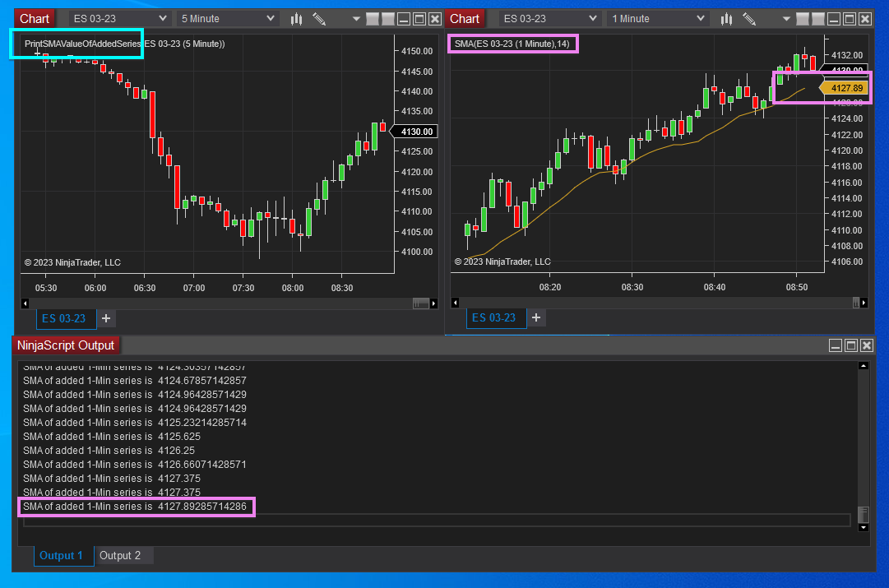Minimize the 5 Minute chart window
The width and height of the screenshot is (889, 588).
pos(404,19)
